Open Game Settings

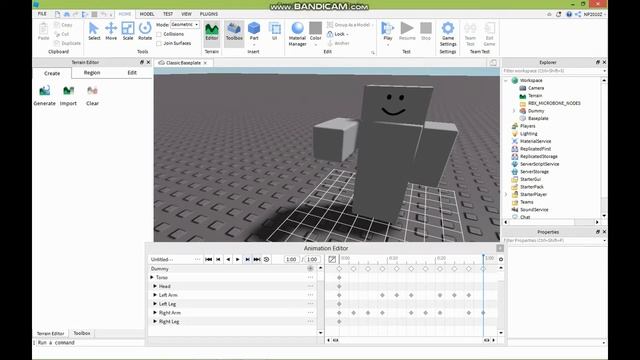448,33
